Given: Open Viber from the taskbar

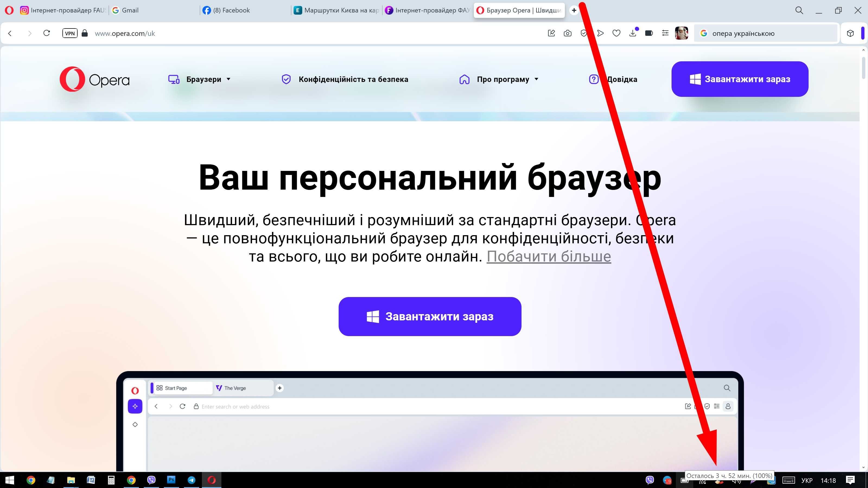Looking at the screenshot, I should click(151, 480).
